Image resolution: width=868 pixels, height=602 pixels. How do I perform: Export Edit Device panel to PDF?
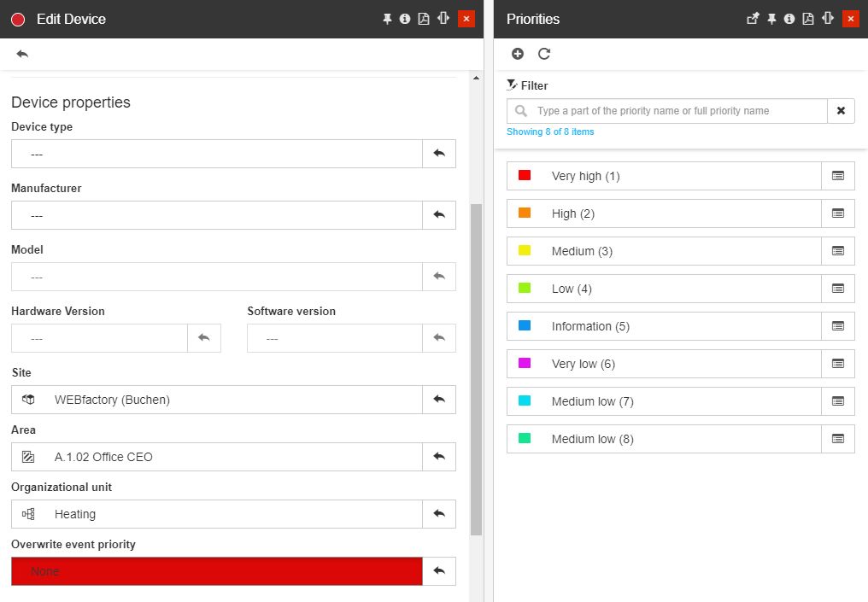click(423, 19)
